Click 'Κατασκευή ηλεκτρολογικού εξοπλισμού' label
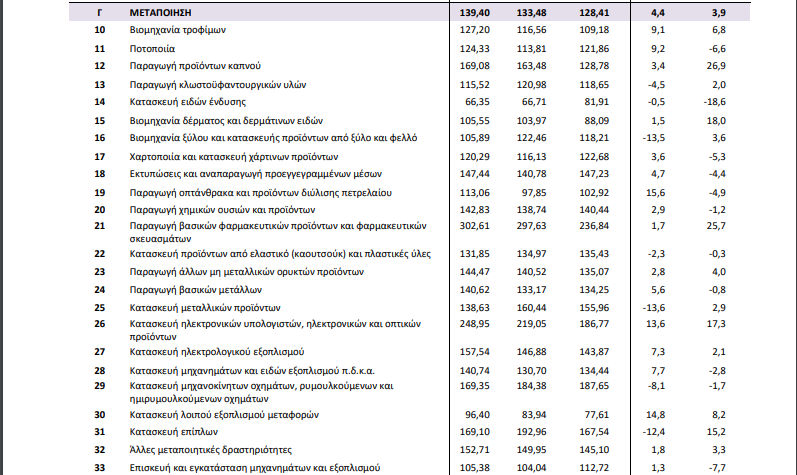The image size is (797, 475). 217,352
